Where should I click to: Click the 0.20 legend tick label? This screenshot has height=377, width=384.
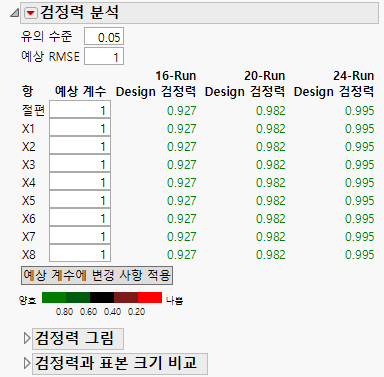pos(136,312)
